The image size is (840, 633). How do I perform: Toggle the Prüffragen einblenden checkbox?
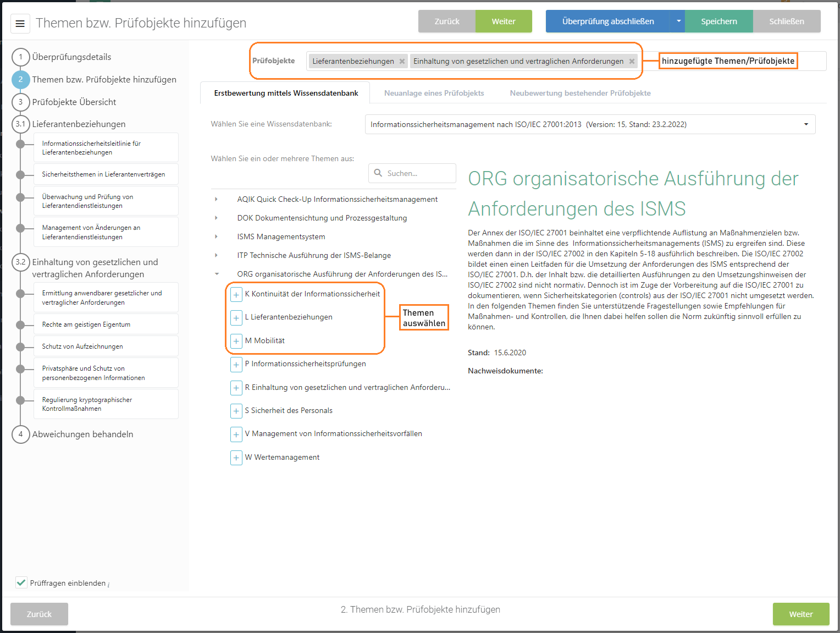21,582
